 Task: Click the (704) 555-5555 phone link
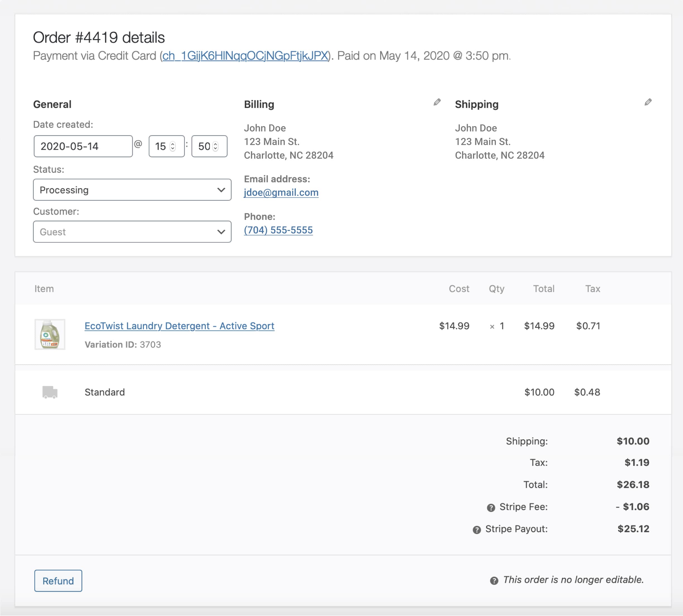click(x=278, y=230)
